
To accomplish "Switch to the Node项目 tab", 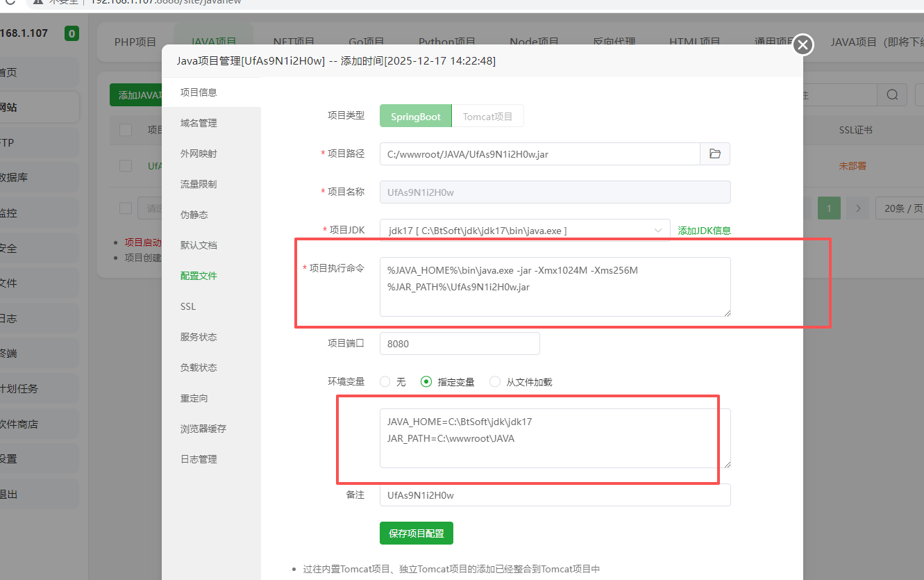I will (x=535, y=42).
